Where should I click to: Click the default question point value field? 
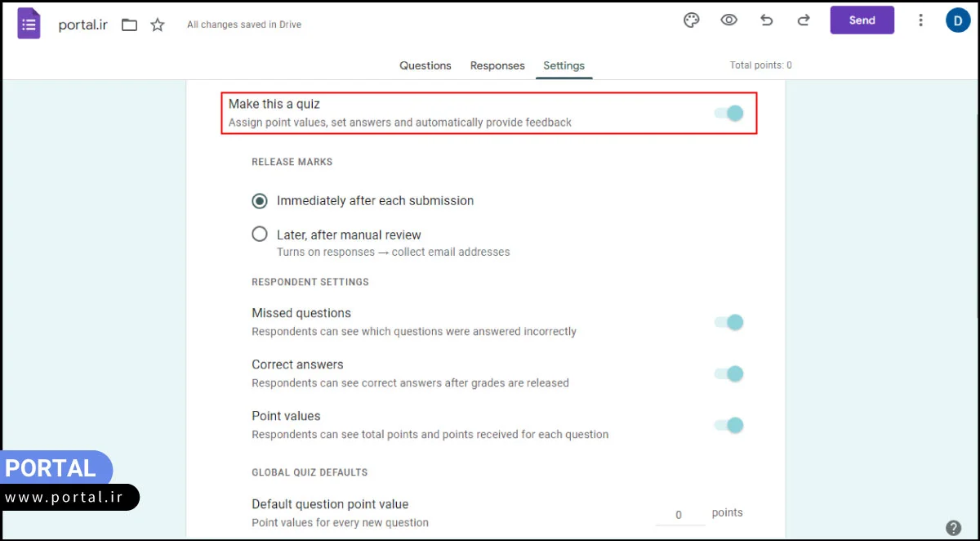(x=679, y=515)
